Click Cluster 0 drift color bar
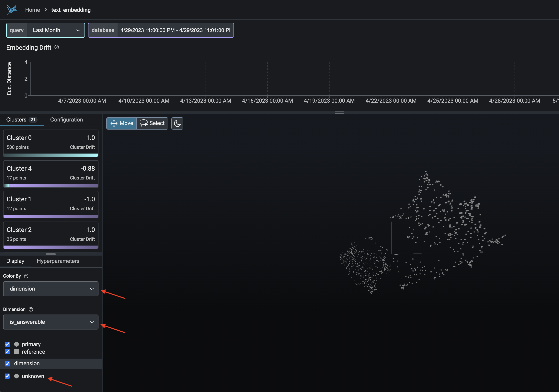 [51, 155]
